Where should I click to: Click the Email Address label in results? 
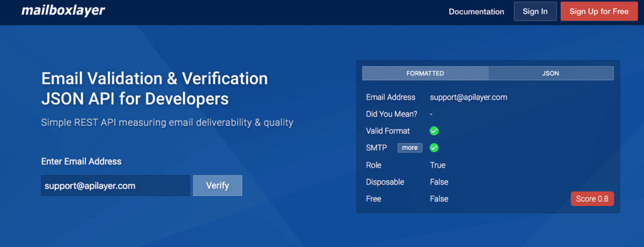click(391, 98)
